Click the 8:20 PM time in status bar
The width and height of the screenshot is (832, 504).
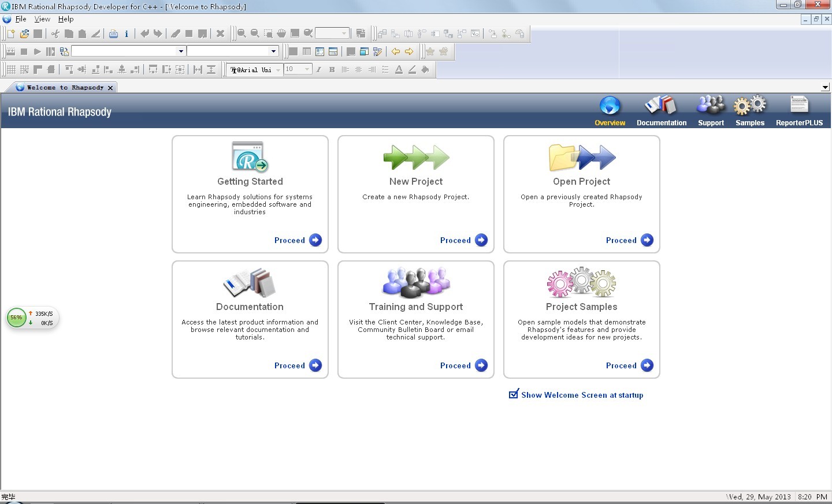pyautogui.click(x=813, y=496)
